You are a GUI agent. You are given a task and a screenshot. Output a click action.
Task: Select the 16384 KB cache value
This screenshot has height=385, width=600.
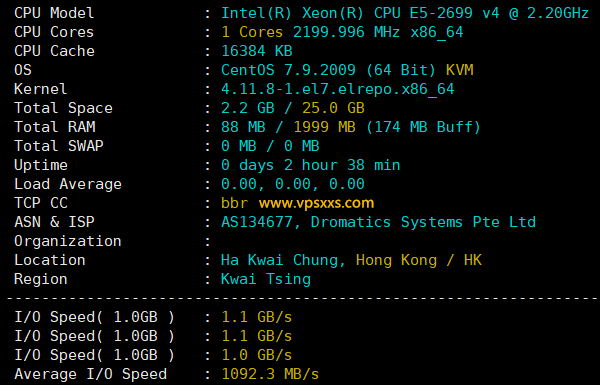(x=257, y=51)
